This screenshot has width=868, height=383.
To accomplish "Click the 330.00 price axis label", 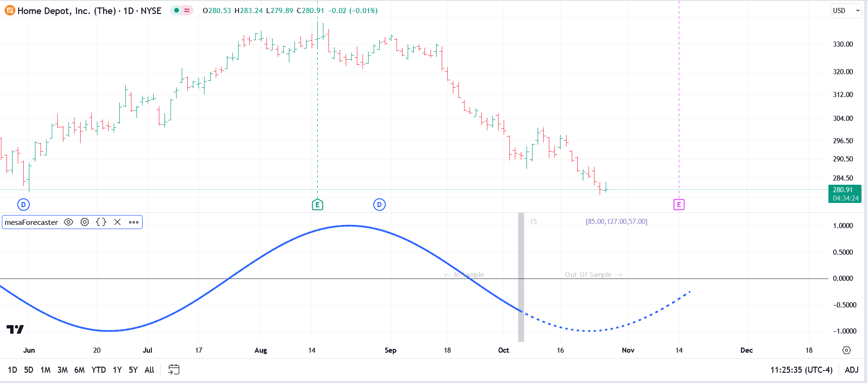I will [843, 44].
